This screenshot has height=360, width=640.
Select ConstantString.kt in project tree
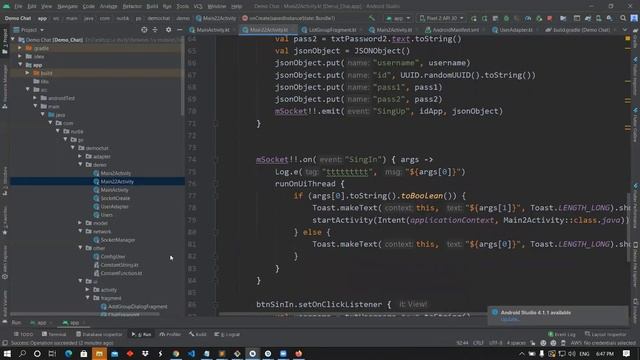coord(119,264)
